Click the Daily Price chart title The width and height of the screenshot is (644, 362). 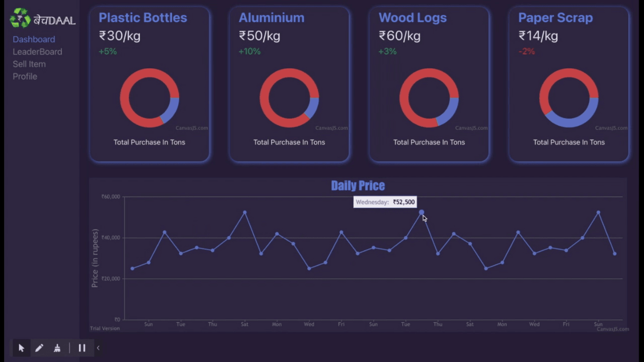pyautogui.click(x=358, y=185)
